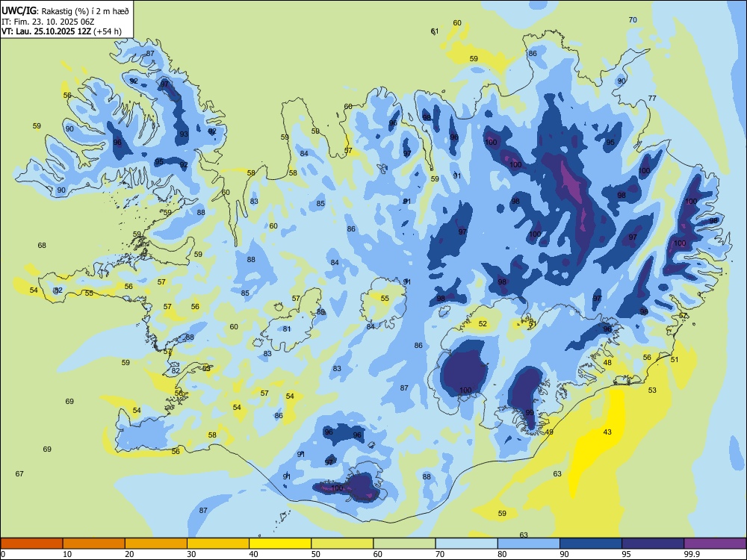Click the navy 95–99.9 legend swatch
The width and height of the screenshot is (747, 560).
[x=653, y=544]
